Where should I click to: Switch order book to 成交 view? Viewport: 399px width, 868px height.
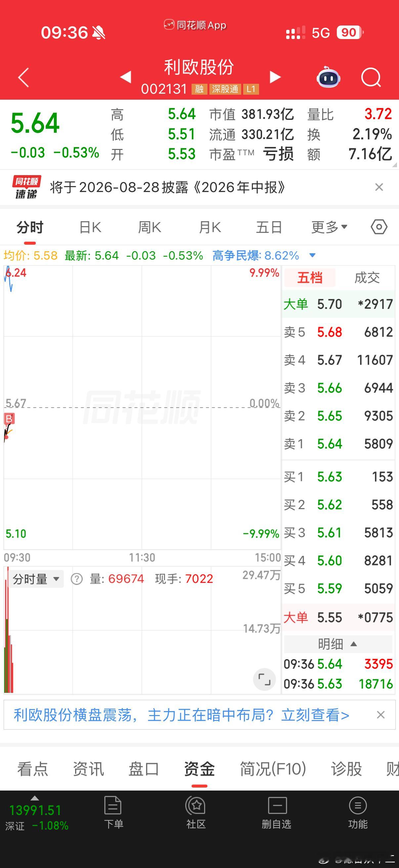(367, 278)
